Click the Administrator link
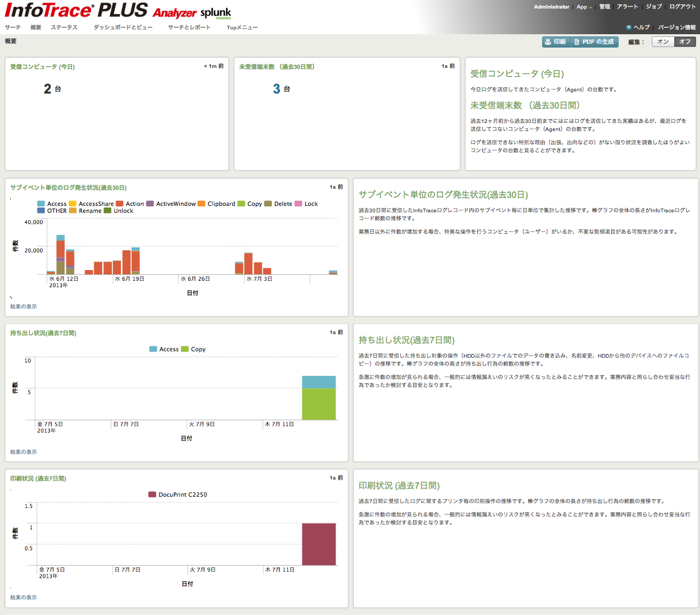This screenshot has width=700, height=615. pyautogui.click(x=551, y=7)
